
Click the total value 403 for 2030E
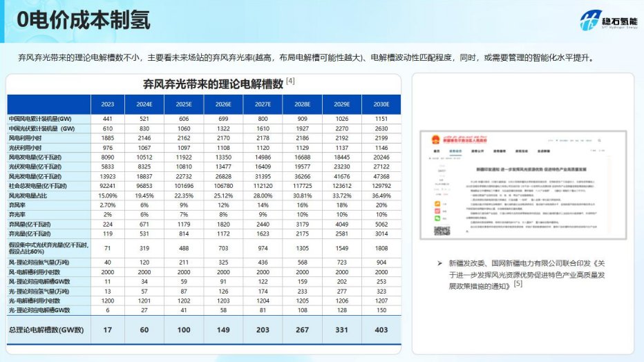(381, 330)
